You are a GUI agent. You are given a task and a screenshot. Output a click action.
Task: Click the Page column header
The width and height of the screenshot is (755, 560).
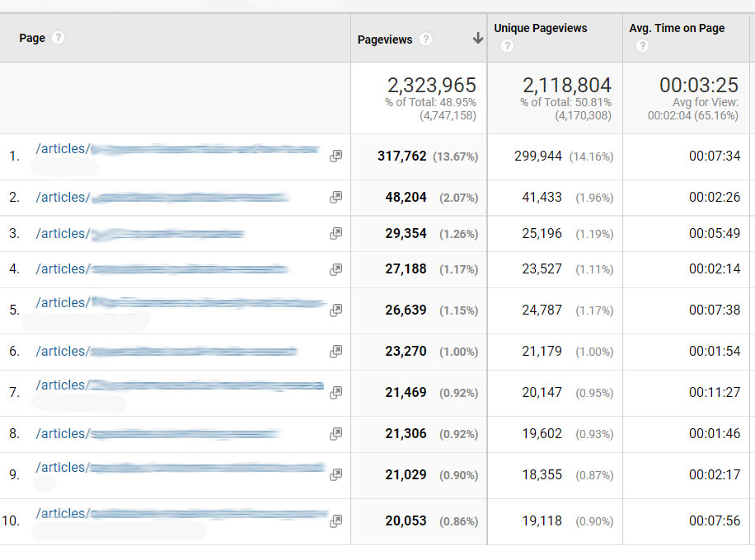pos(32,38)
